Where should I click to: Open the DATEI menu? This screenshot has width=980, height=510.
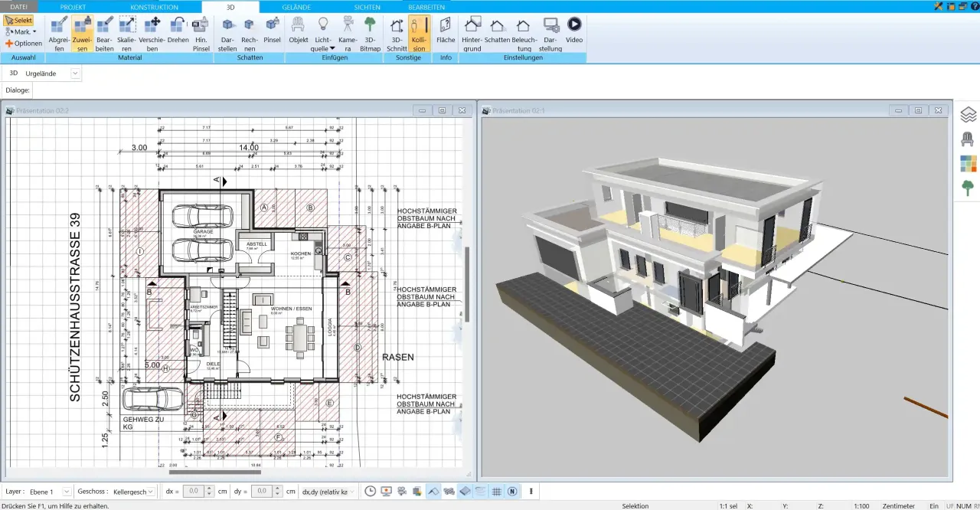18,6
